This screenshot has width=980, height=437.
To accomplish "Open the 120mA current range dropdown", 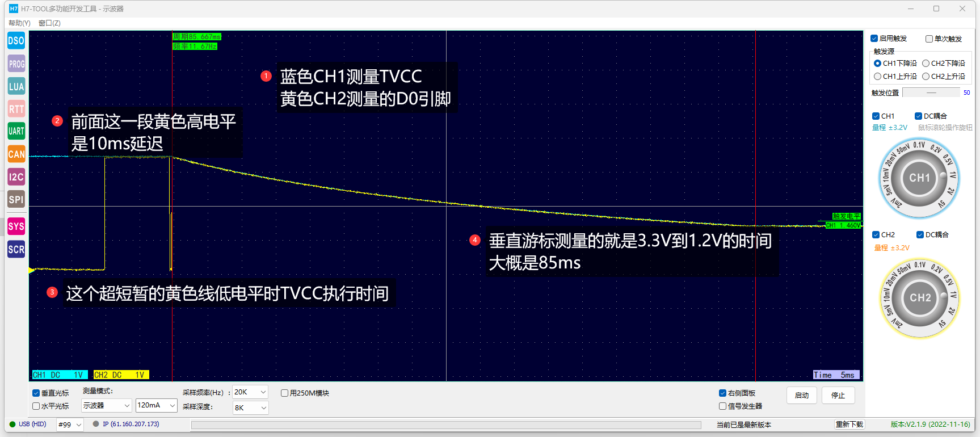I will coord(157,405).
